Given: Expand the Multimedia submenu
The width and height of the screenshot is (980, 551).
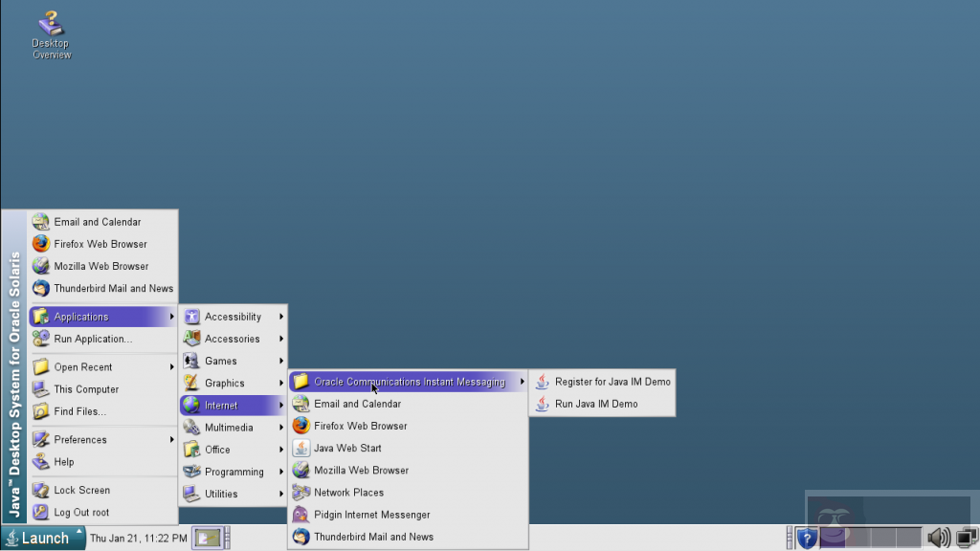Looking at the screenshot, I should [227, 427].
